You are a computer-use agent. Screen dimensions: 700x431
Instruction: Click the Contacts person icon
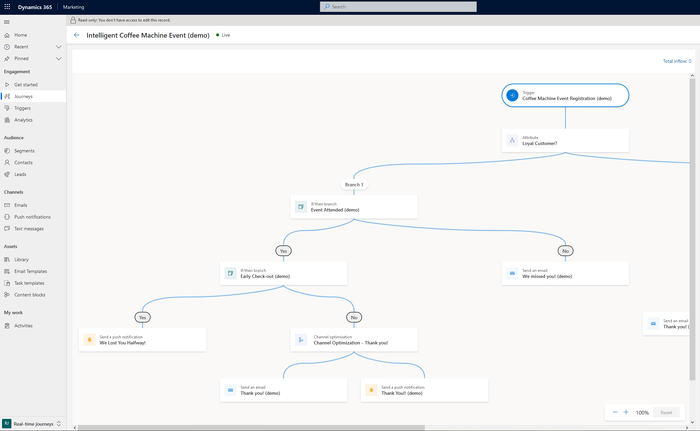7,163
